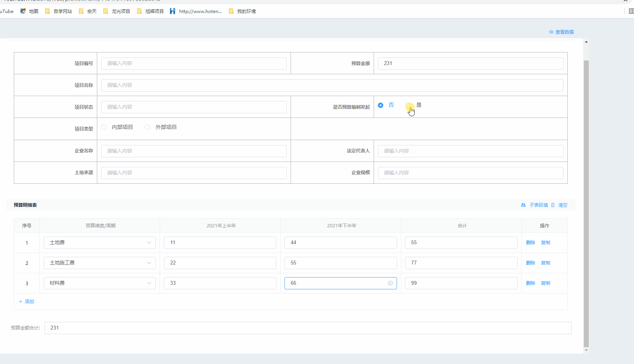Open the 自学网站 bookmark folder icon

click(47, 11)
